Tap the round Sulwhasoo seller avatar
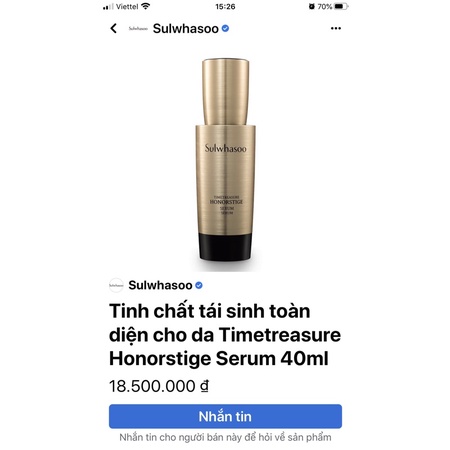 (116, 285)
